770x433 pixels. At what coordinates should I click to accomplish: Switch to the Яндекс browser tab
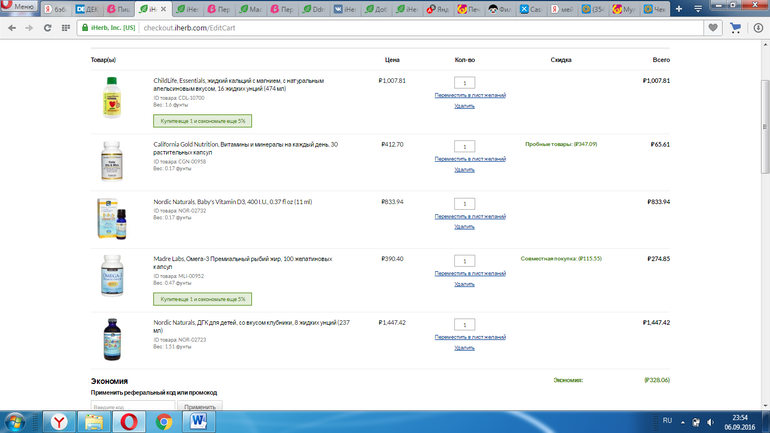click(x=442, y=8)
